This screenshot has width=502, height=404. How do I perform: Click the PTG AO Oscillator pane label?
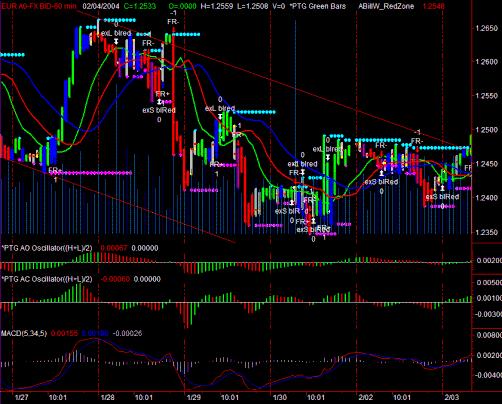pos(47,248)
